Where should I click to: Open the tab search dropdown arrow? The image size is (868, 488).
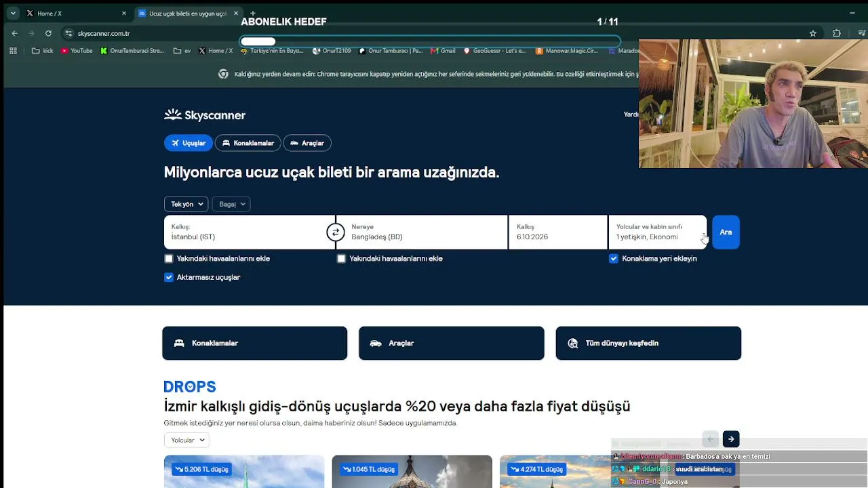13,13
